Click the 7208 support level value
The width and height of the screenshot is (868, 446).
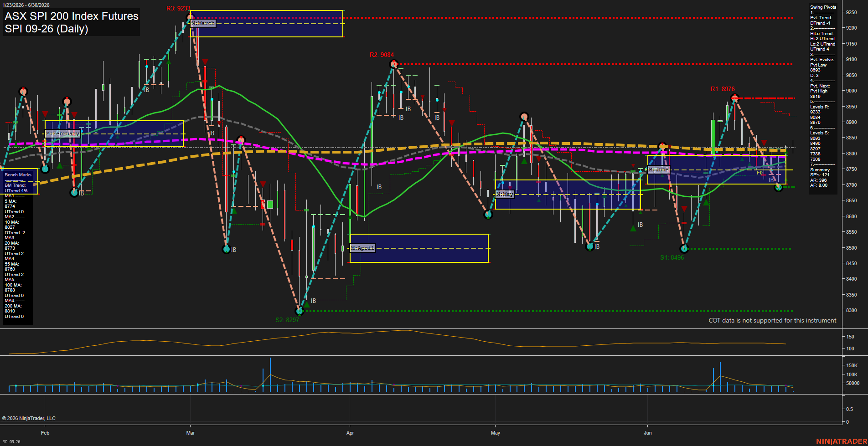tap(815, 159)
